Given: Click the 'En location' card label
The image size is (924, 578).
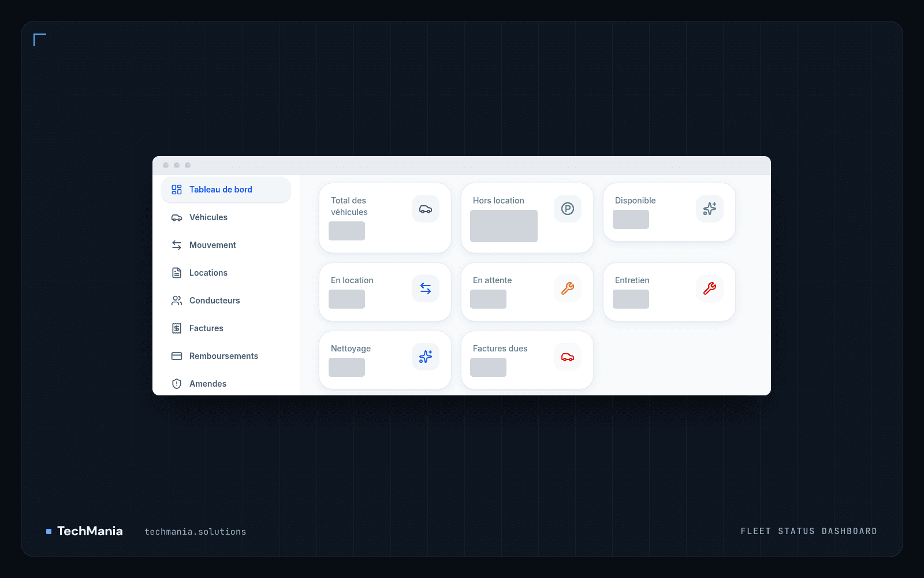Looking at the screenshot, I should point(352,280).
